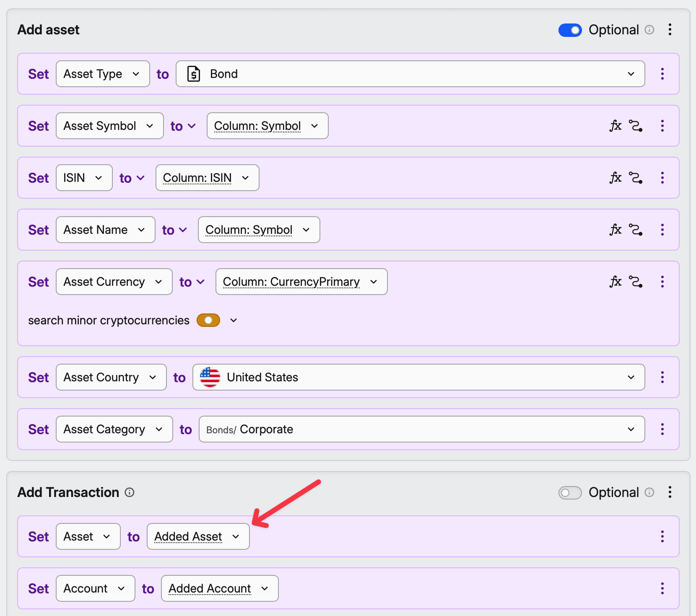Click the info icon beside Add Transaction title
Screen dimensions: 696x616
click(130, 492)
